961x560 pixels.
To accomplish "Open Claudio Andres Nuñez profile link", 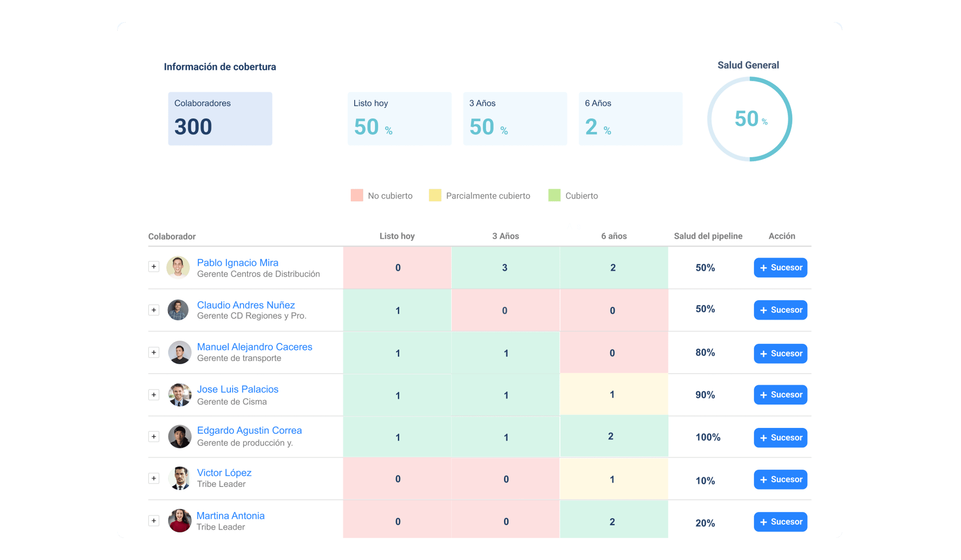I will tap(246, 305).
